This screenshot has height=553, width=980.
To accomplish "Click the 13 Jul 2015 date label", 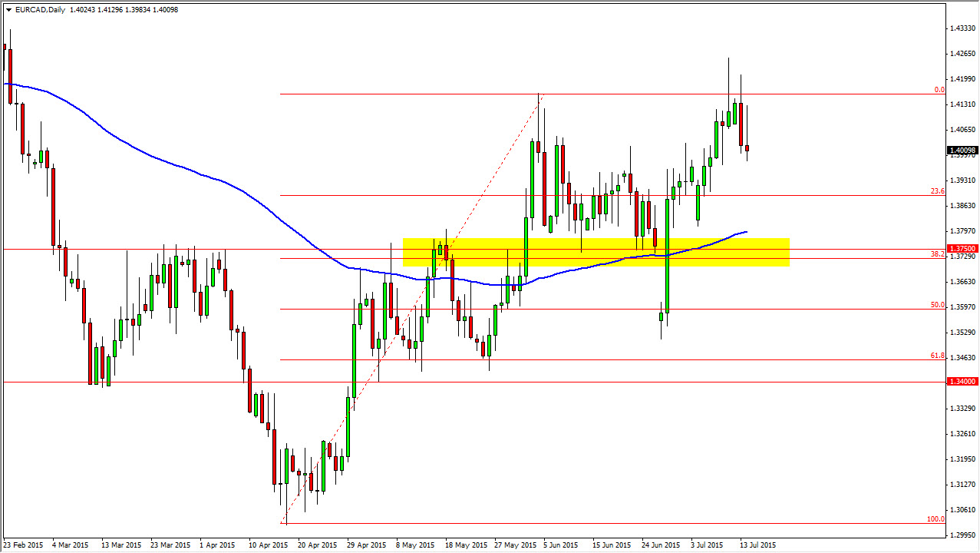I will (x=757, y=545).
